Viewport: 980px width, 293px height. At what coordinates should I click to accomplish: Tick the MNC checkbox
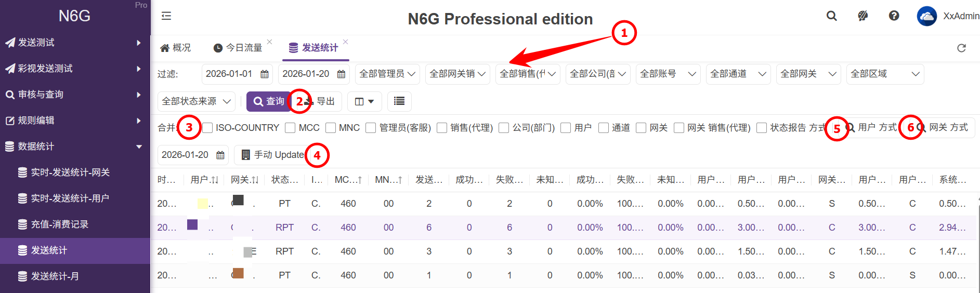[331, 128]
